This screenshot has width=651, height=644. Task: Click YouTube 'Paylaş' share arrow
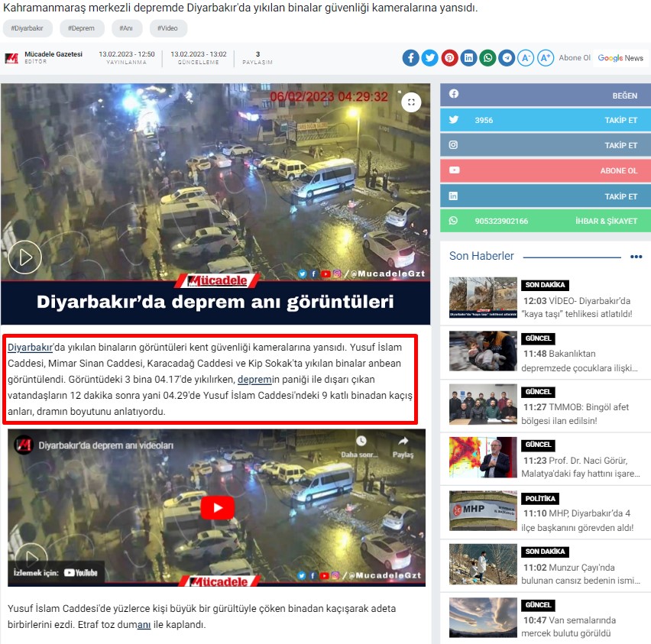[403, 445]
